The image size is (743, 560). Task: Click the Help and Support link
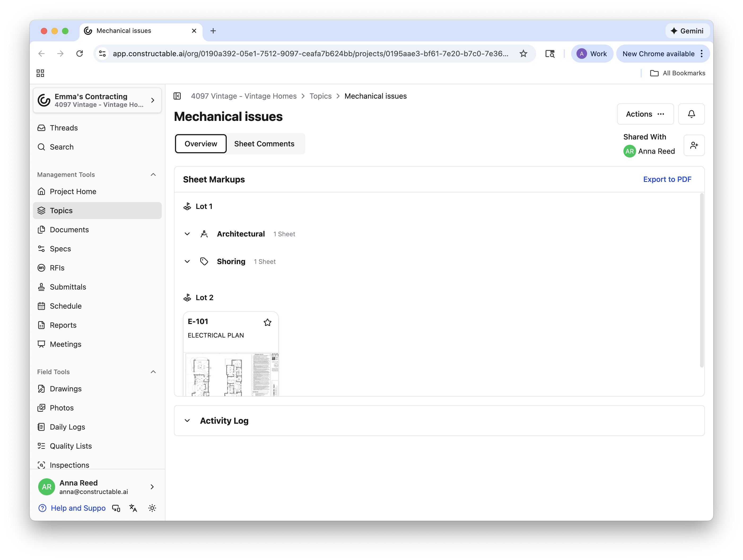tap(72, 508)
